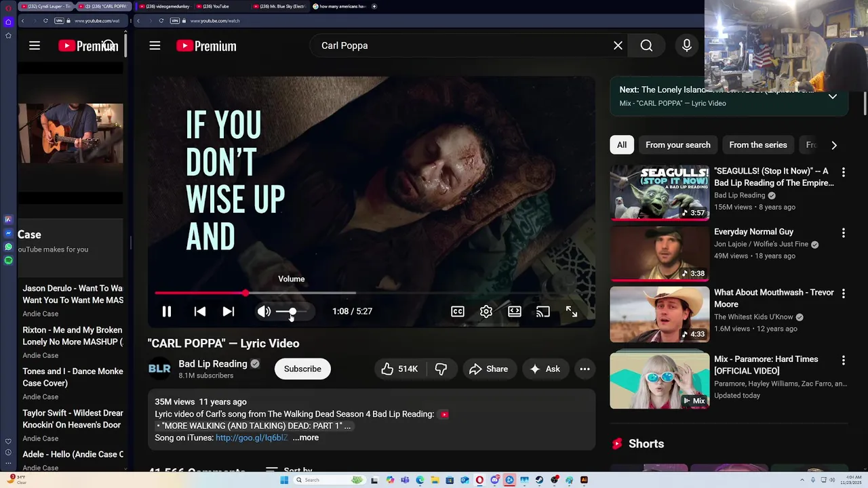Seek using the red progress bar scrubber

[245, 293]
